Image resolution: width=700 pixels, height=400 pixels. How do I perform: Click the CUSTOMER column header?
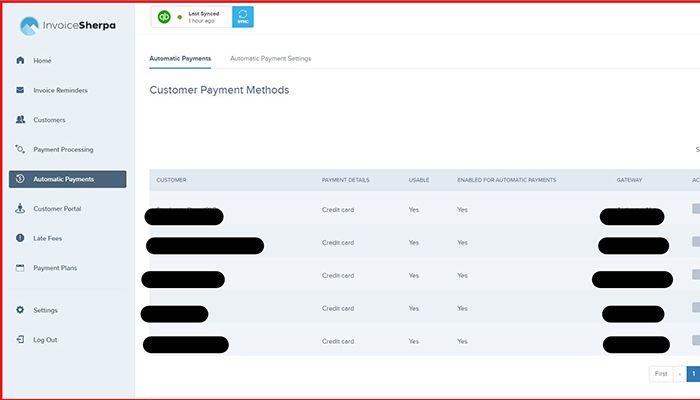pos(171,180)
